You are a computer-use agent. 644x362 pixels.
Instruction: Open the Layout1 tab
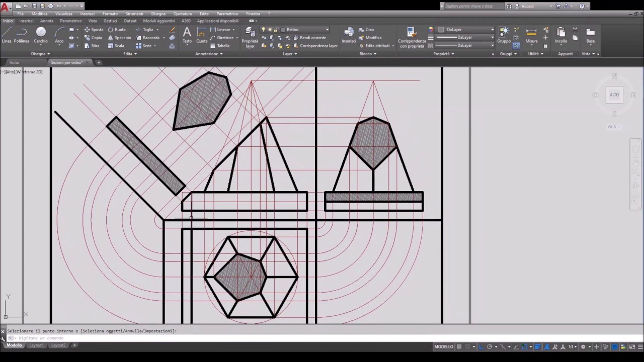[x=36, y=345]
